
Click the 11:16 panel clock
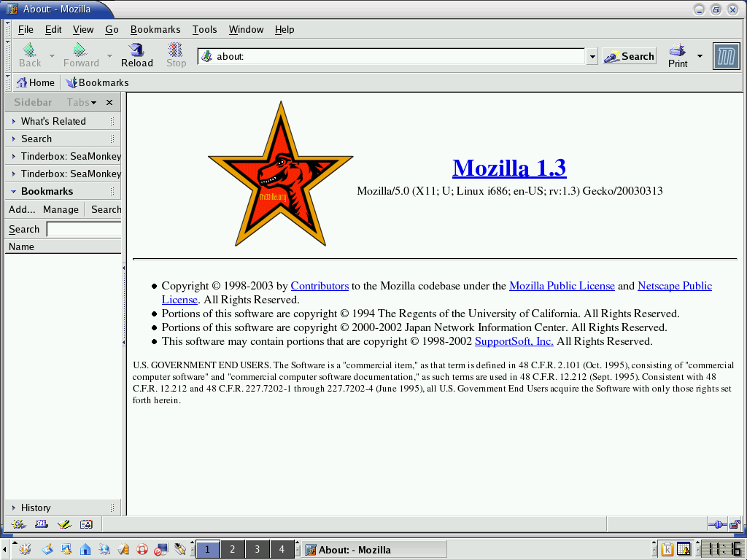[x=723, y=549]
